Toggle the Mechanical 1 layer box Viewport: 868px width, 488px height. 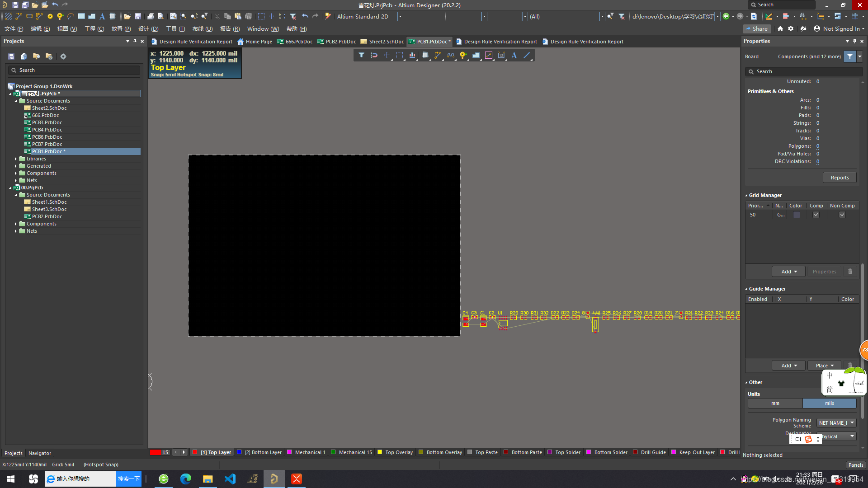tap(289, 452)
